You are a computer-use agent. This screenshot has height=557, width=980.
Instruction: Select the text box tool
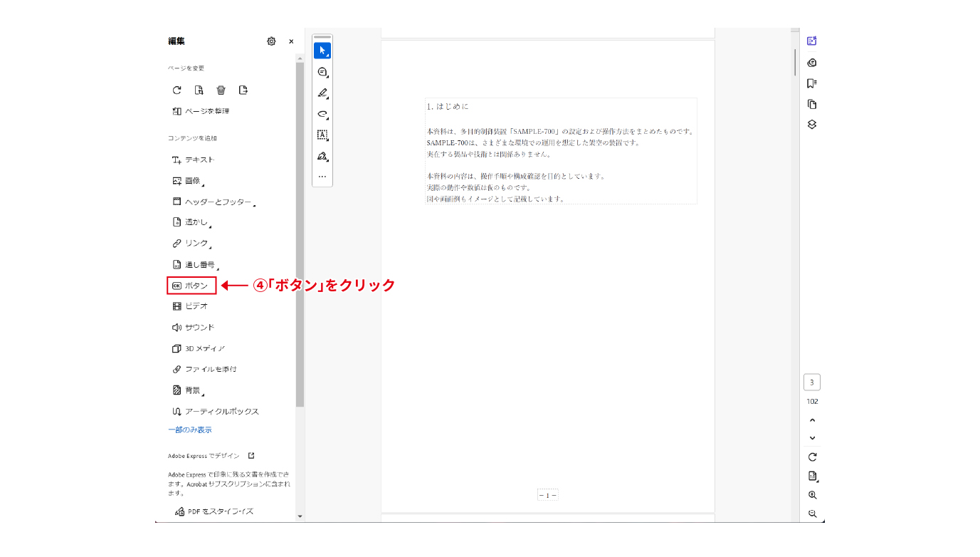click(x=322, y=135)
